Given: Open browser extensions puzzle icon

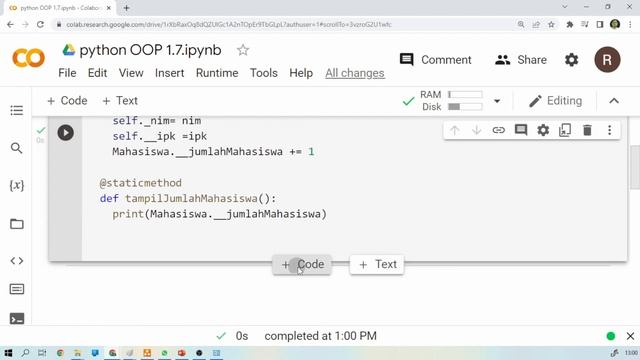Looking at the screenshot, I should 569,24.
